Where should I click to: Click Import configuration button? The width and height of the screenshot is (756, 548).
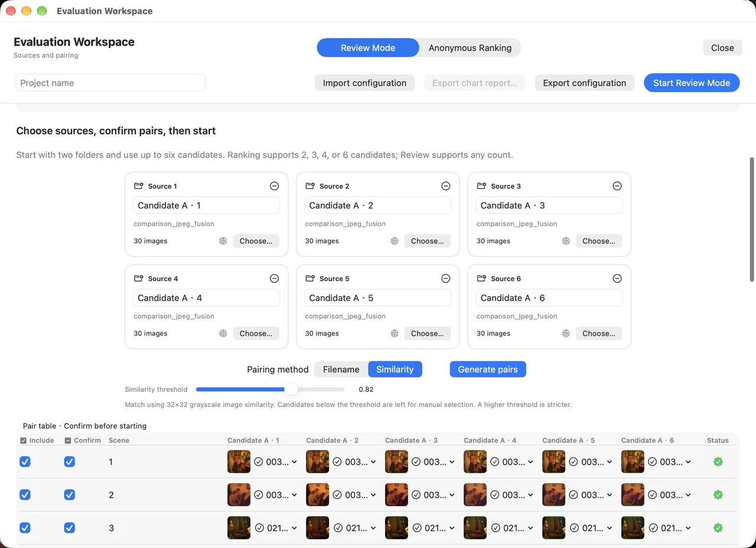[364, 83]
